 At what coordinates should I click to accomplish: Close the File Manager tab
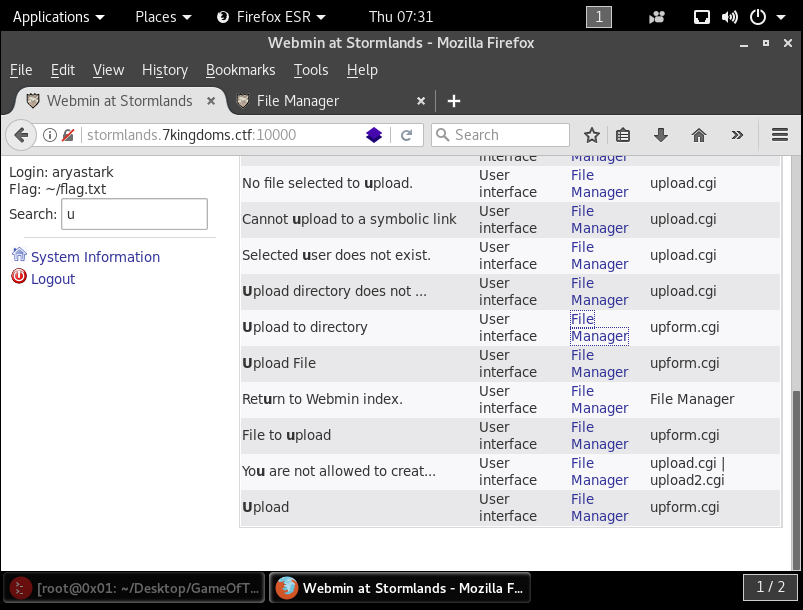coord(421,101)
